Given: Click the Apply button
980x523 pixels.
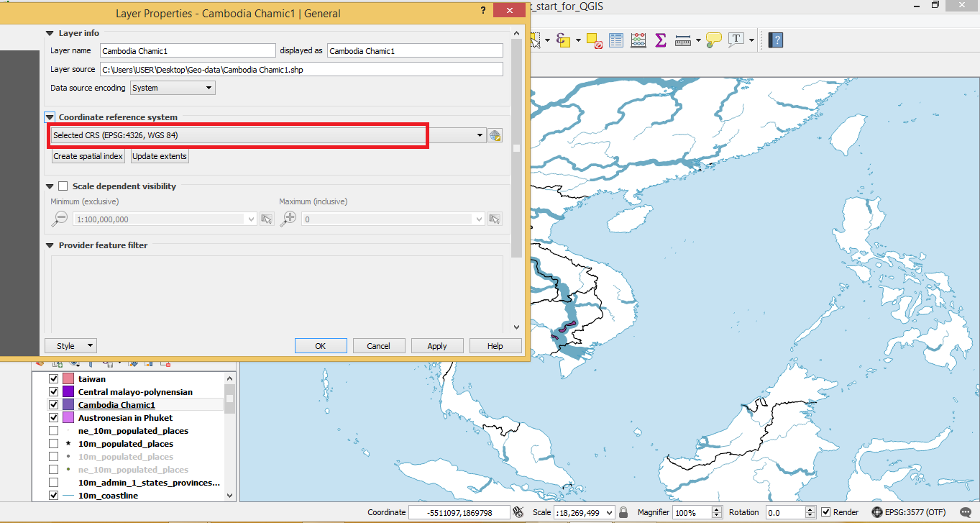Looking at the screenshot, I should click(437, 346).
